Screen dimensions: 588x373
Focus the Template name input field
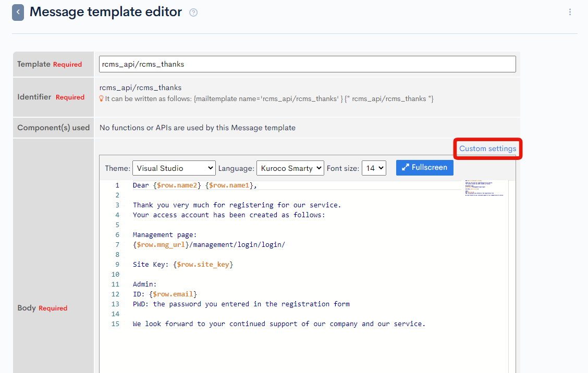tap(307, 64)
